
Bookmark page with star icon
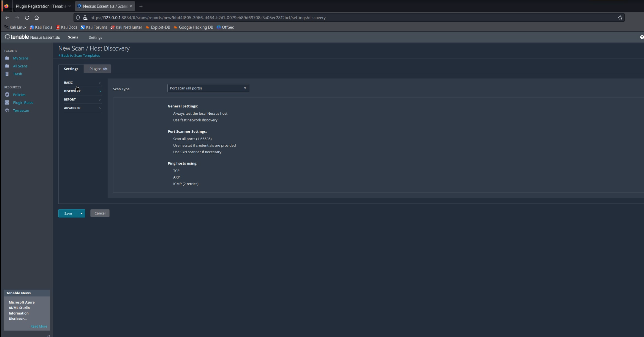pos(620,18)
